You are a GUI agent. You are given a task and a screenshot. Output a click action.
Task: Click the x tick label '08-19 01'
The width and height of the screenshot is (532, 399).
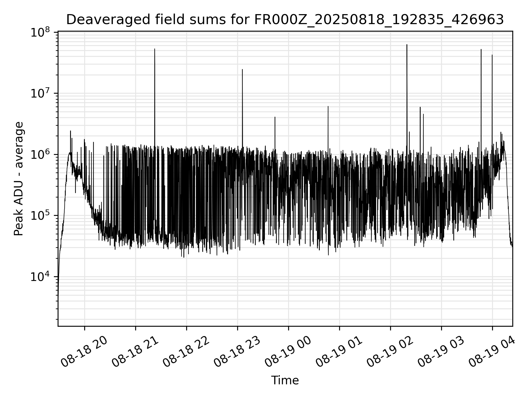pyautogui.click(x=339, y=351)
